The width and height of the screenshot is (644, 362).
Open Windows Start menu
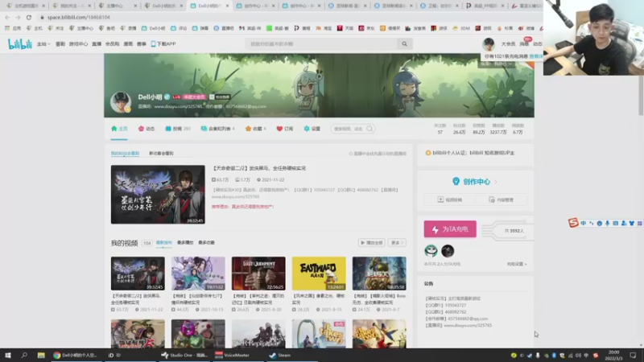pyautogui.click(x=8, y=355)
